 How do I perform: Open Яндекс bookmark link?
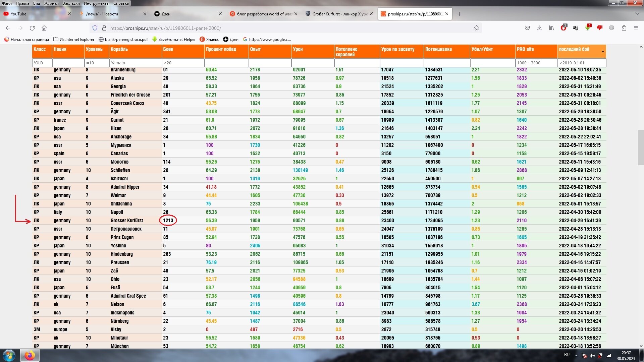[209, 39]
